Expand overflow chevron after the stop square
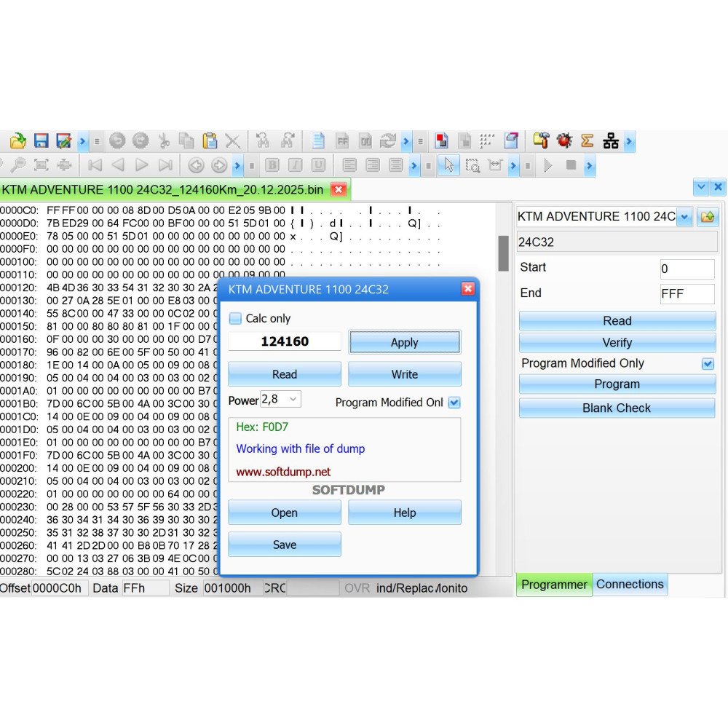The width and height of the screenshot is (728, 728). 589,165
